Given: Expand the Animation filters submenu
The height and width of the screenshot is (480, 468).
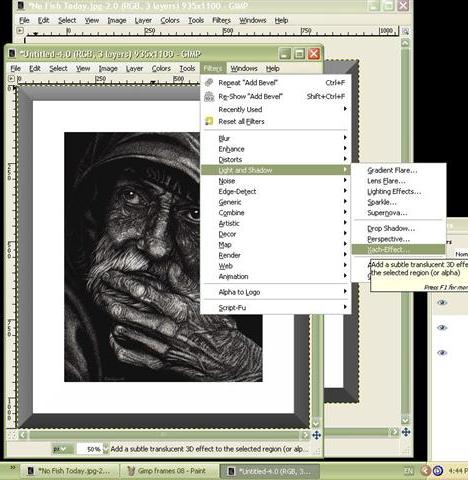Looking at the screenshot, I should (276, 276).
